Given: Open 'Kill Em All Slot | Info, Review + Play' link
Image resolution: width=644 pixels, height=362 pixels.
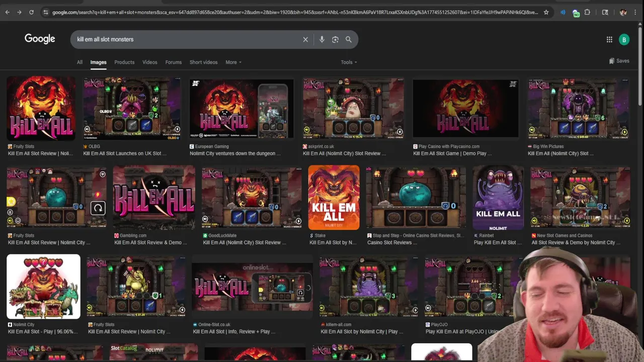Looking at the screenshot, I should (234, 332).
